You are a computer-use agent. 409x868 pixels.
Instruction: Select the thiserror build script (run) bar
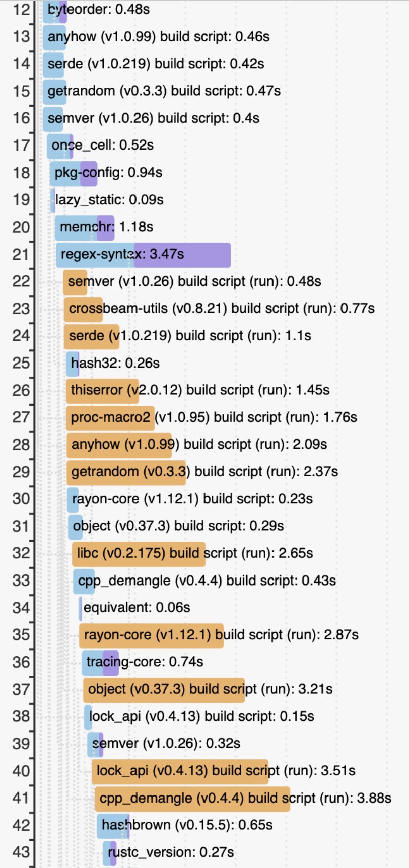tap(102, 390)
